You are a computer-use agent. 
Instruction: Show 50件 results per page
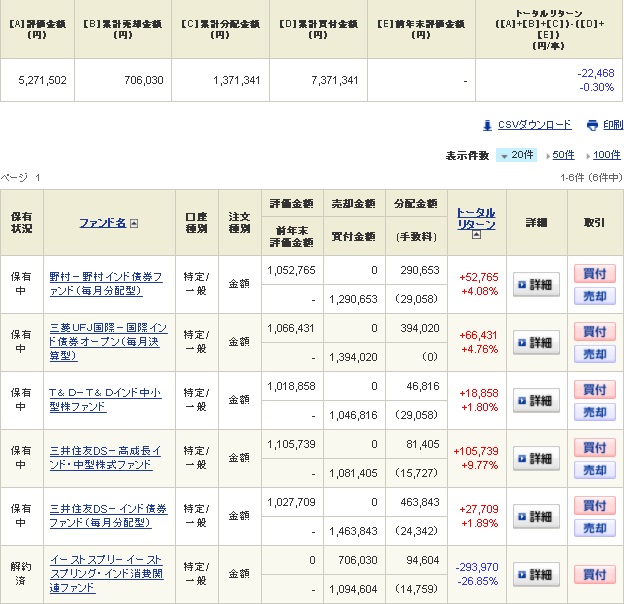pos(563,155)
